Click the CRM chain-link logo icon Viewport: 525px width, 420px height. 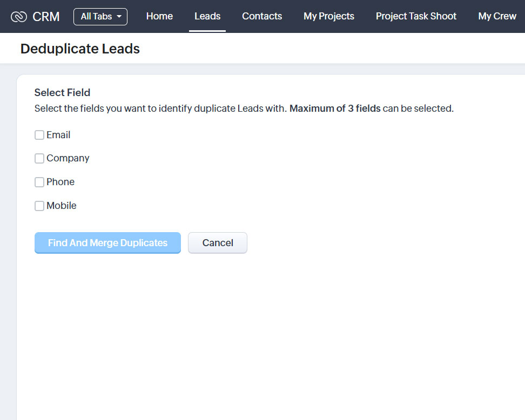coord(19,17)
